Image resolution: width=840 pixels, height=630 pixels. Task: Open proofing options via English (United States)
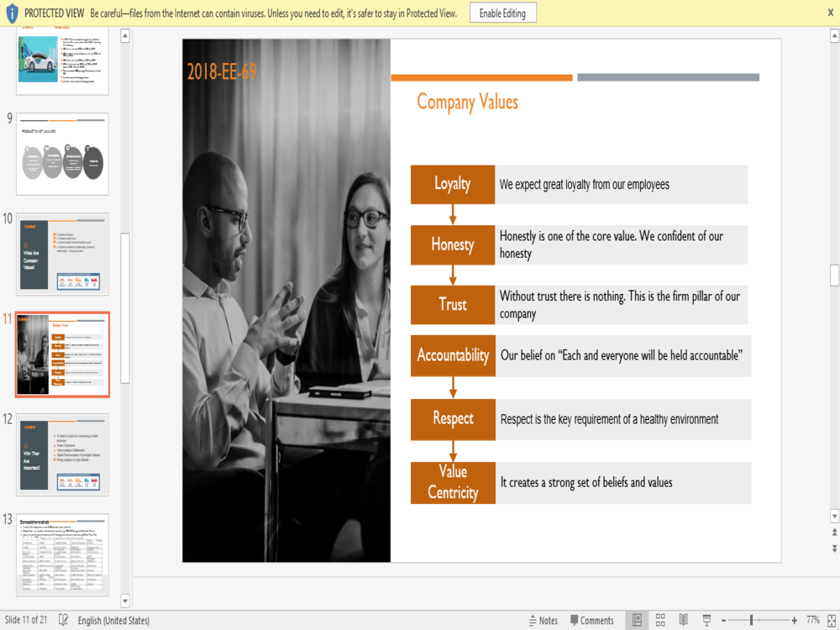tap(114, 620)
